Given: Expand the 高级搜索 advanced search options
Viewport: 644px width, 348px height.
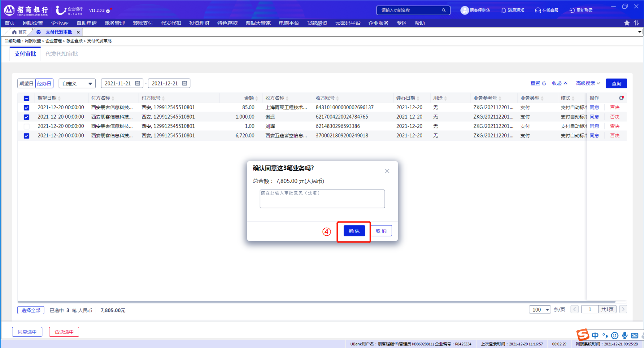Looking at the screenshot, I should pos(588,83).
